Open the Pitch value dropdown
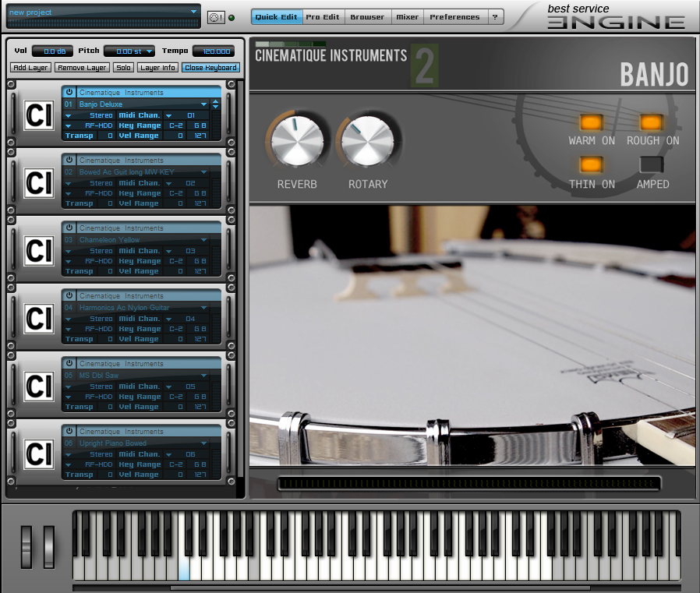This screenshot has width=700, height=593. click(x=149, y=51)
